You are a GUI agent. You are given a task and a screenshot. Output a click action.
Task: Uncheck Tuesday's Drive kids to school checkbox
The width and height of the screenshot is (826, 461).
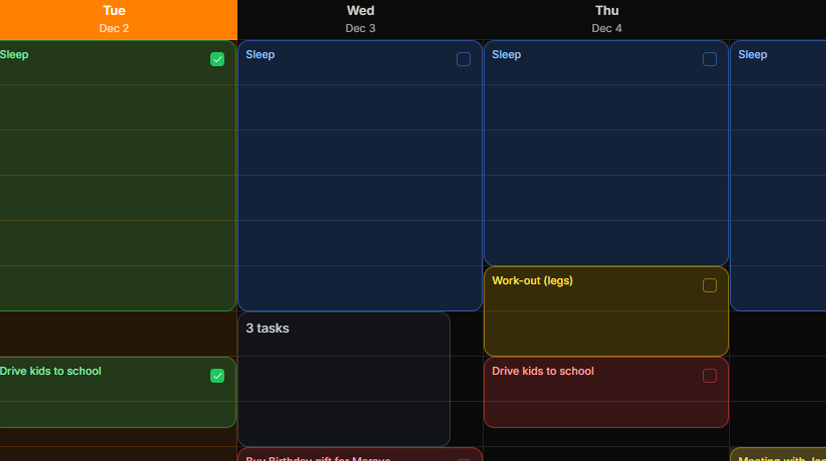tap(217, 376)
